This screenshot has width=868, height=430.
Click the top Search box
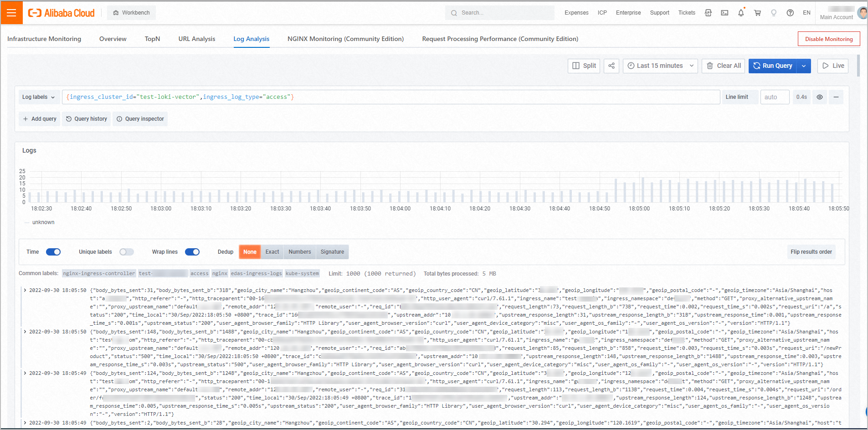[x=500, y=13]
